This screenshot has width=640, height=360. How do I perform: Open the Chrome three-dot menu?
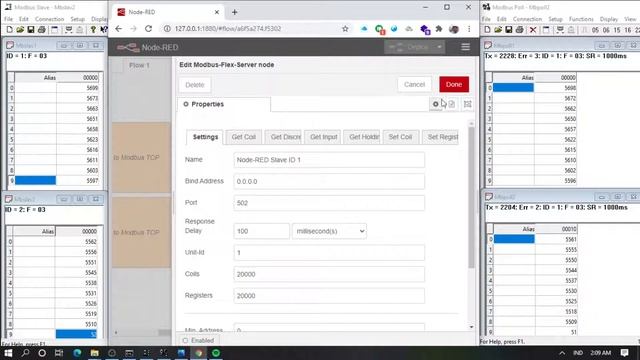tap(469, 29)
